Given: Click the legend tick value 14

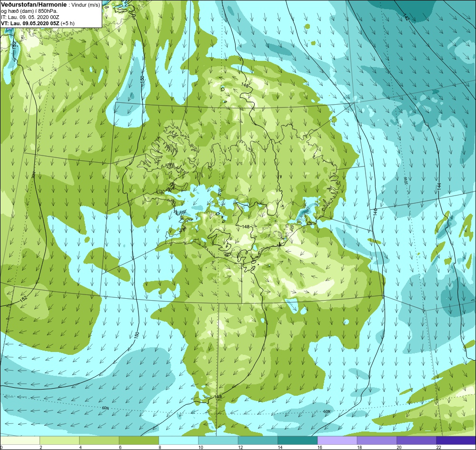Looking at the screenshot, I should coord(280,447).
